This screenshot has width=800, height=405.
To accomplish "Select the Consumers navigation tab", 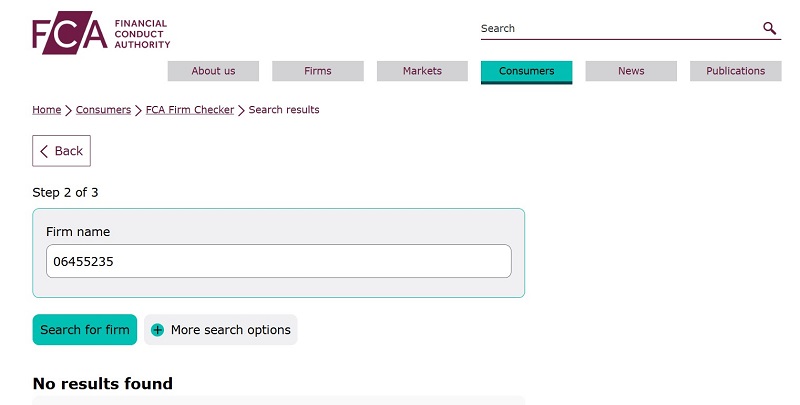I will 526,71.
